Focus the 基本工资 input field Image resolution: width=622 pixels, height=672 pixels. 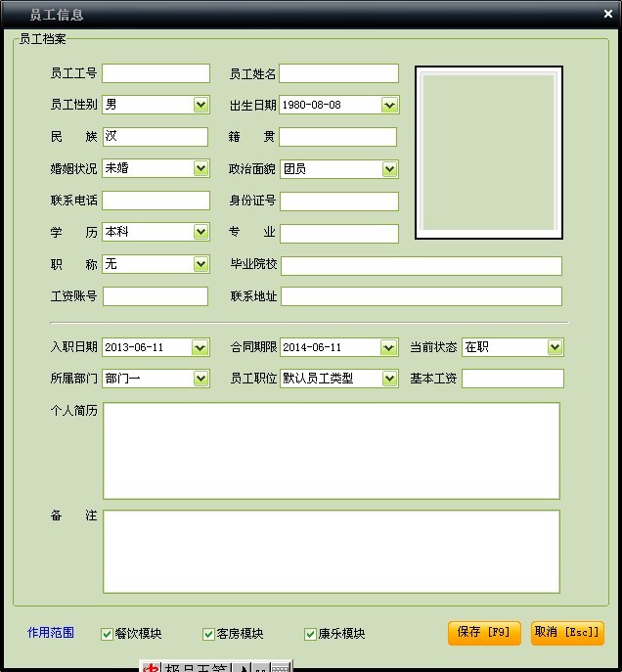(512, 379)
